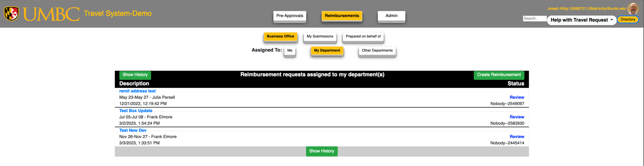
Task: Click the Joseph Kirby user email text
Action: pyautogui.click(x=587, y=8)
